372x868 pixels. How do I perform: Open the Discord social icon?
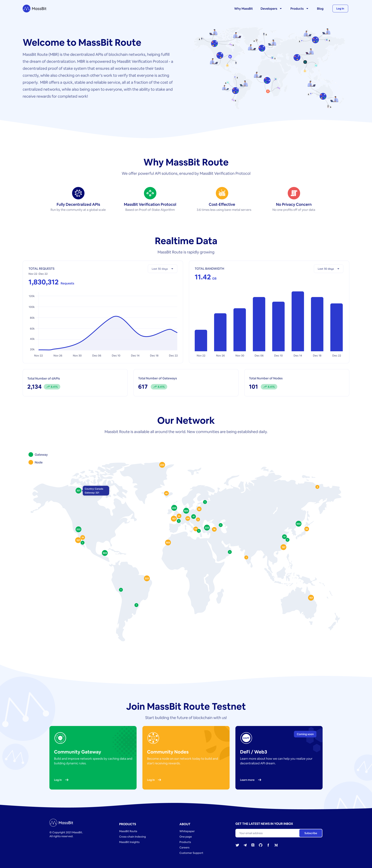(253, 845)
